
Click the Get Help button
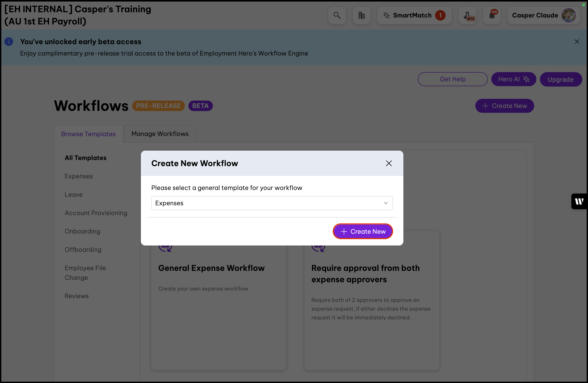coord(452,79)
